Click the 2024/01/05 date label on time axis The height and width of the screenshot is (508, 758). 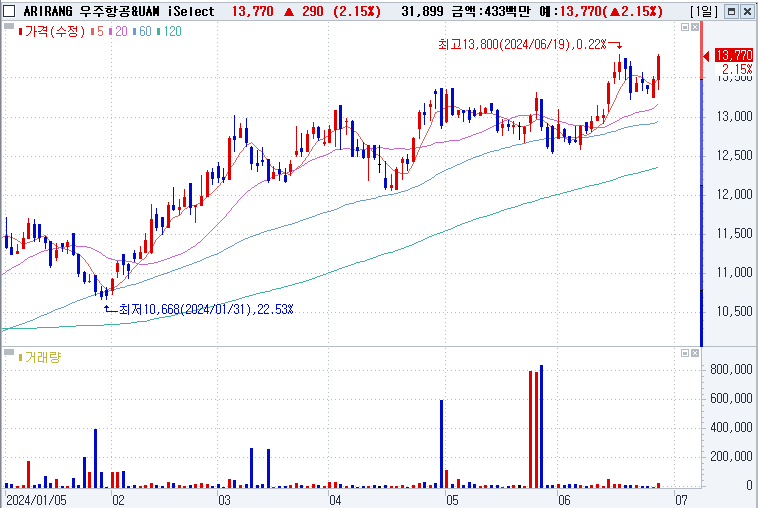pos(36,500)
